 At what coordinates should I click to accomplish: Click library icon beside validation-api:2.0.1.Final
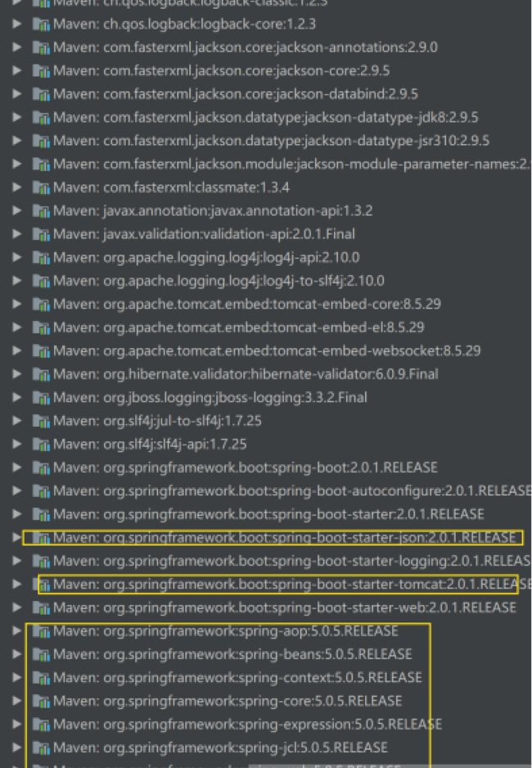(41, 234)
